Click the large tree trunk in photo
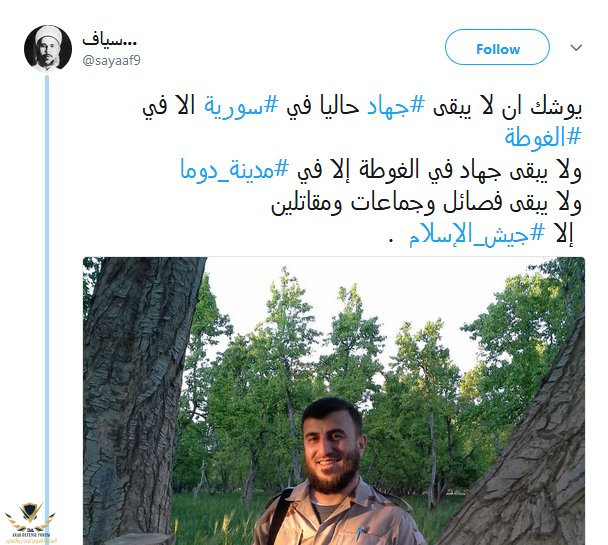 click(136, 399)
